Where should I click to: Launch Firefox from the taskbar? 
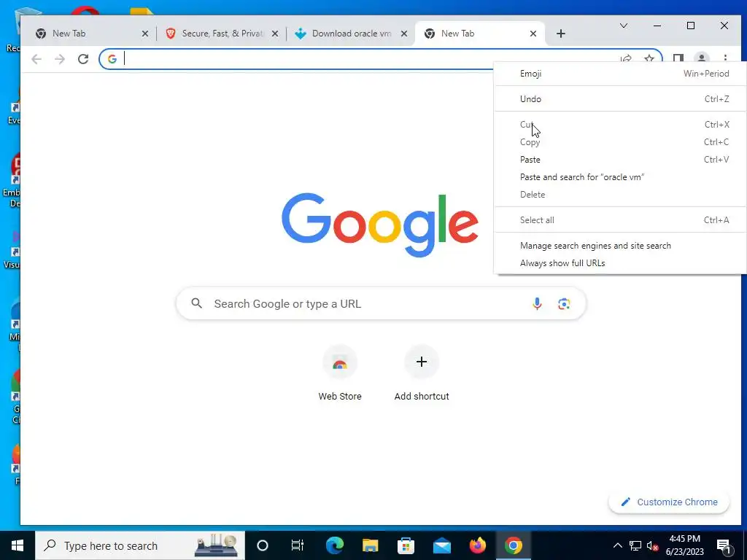tap(477, 545)
